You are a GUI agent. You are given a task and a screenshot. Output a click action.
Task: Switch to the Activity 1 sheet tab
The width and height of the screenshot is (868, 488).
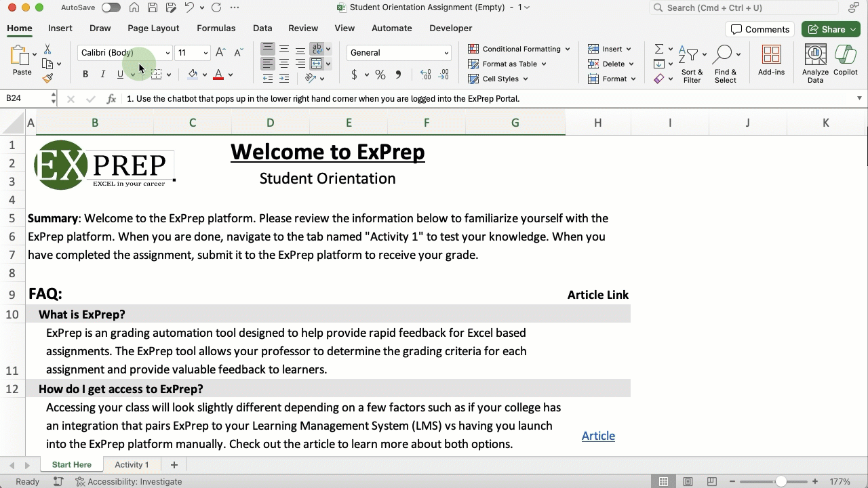[x=132, y=464]
